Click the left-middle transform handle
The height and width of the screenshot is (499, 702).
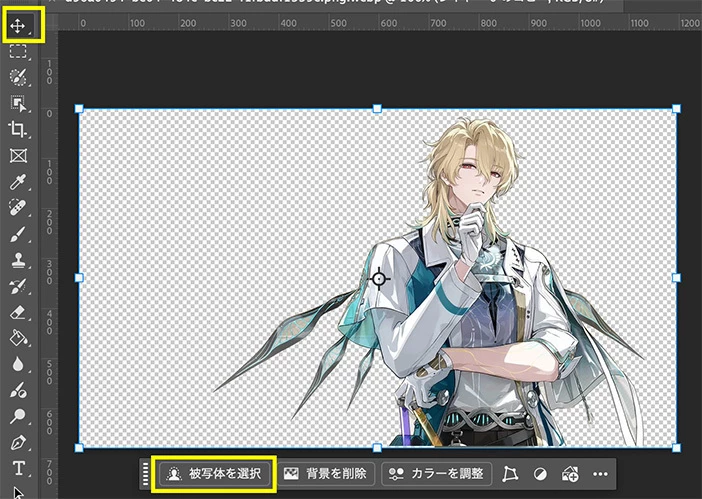point(79,278)
